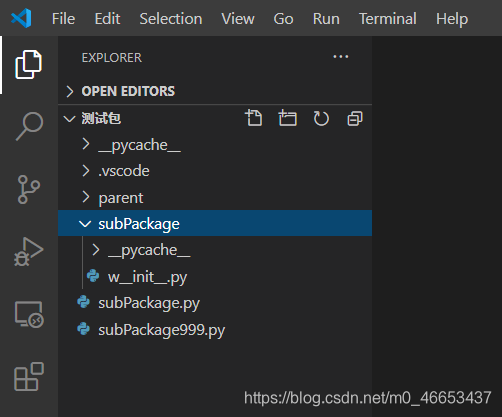This screenshot has height=417, width=502.
Task: Open the Edit menu
Action: pos(107,19)
